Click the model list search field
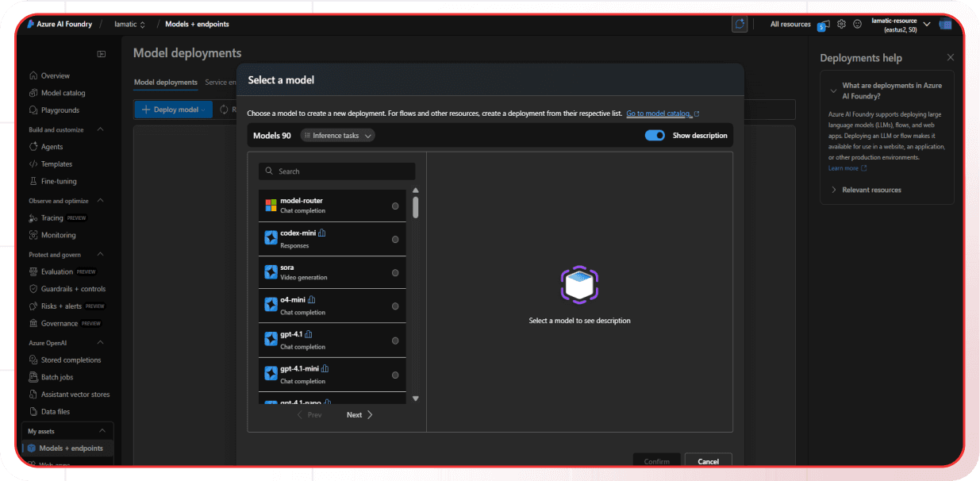 click(336, 171)
